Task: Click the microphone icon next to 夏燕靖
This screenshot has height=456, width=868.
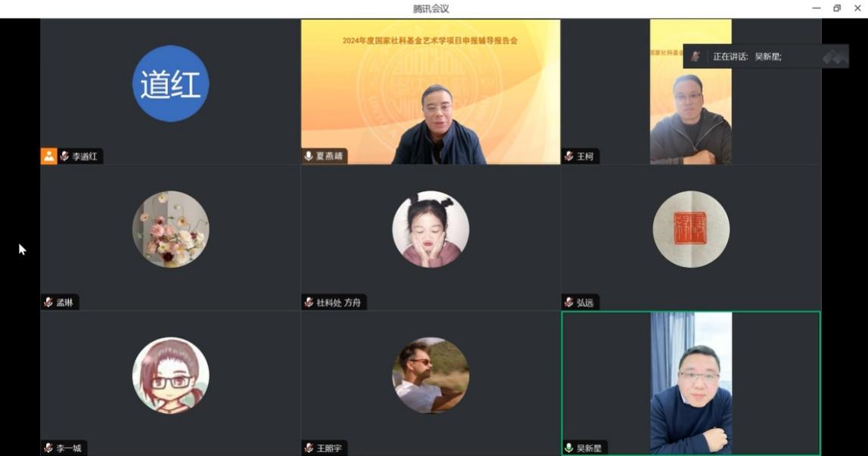Action: coord(309,157)
